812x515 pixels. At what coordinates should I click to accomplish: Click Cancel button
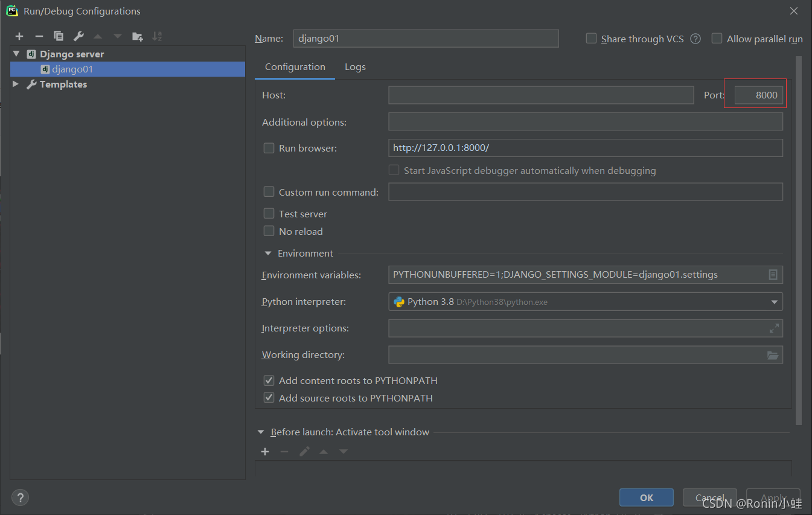[710, 497]
